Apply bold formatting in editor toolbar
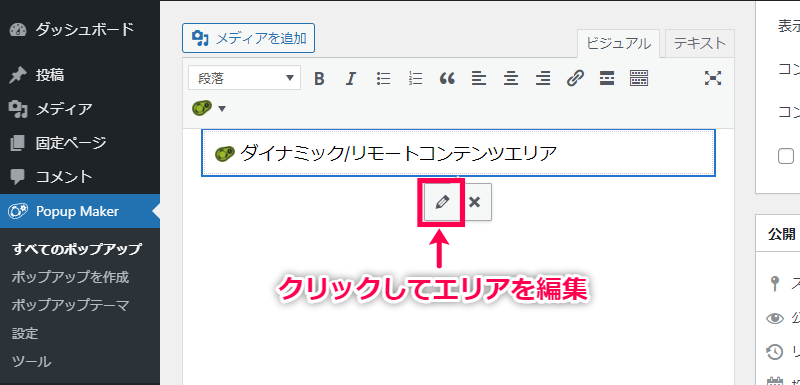 pyautogui.click(x=319, y=79)
